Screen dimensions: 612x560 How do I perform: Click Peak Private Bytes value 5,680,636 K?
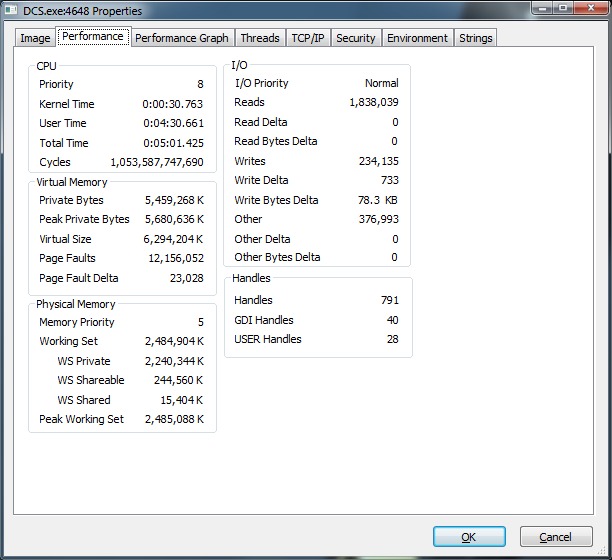[174, 219]
